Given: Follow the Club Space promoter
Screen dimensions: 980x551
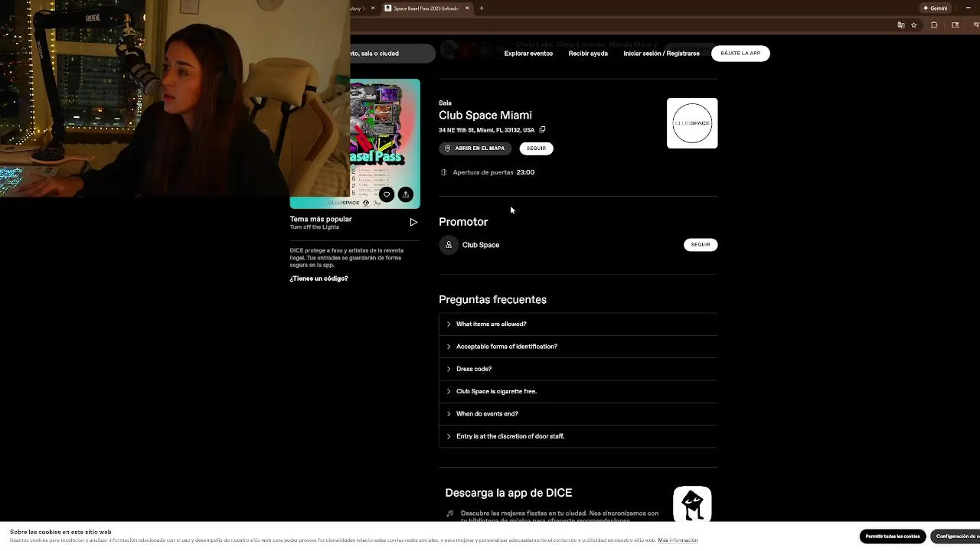Looking at the screenshot, I should click(x=701, y=245).
